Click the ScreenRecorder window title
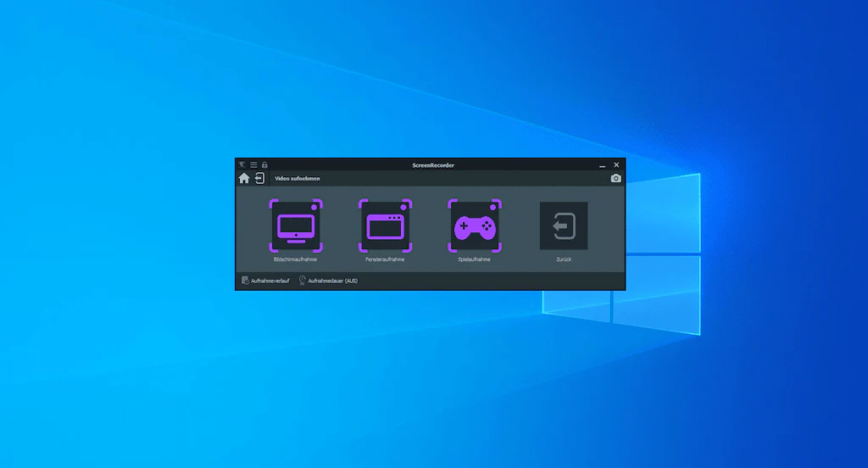Image resolution: width=868 pixels, height=468 pixels. point(433,165)
